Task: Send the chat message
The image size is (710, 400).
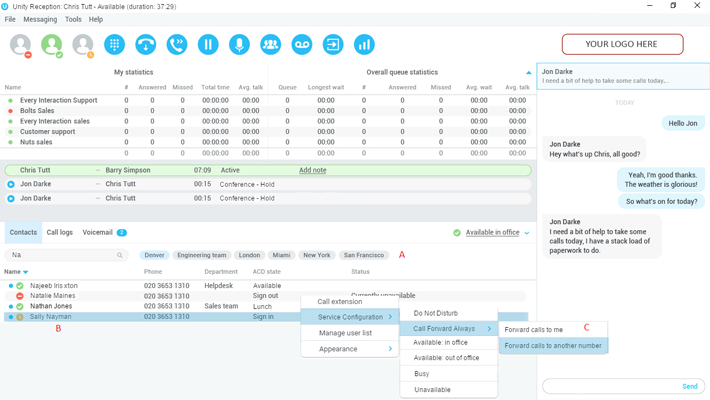Action: tap(690, 386)
